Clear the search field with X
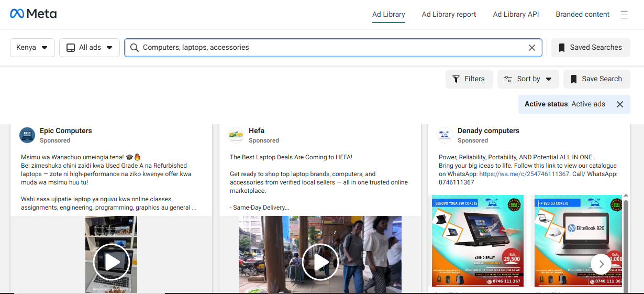This screenshot has height=294, width=644. (x=532, y=48)
